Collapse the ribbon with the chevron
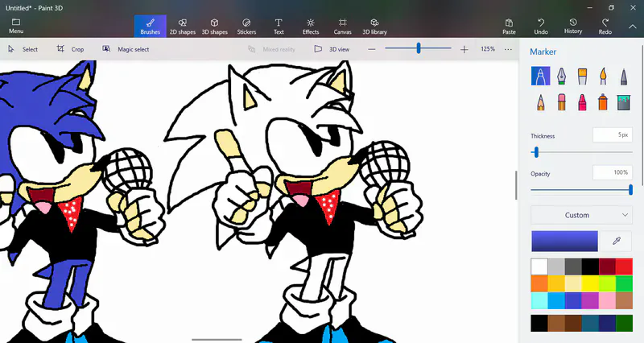The height and width of the screenshot is (343, 644). (632, 27)
